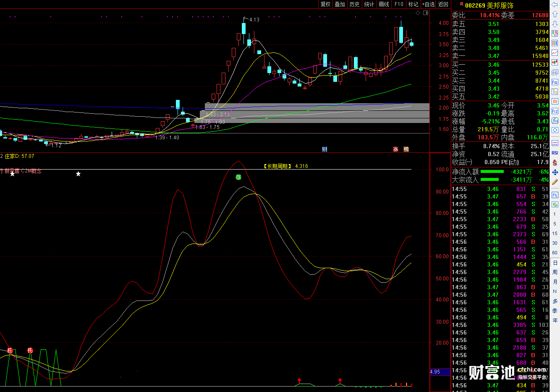
Task: Click the f(x) formula icon
Action: click(x=555, y=120)
